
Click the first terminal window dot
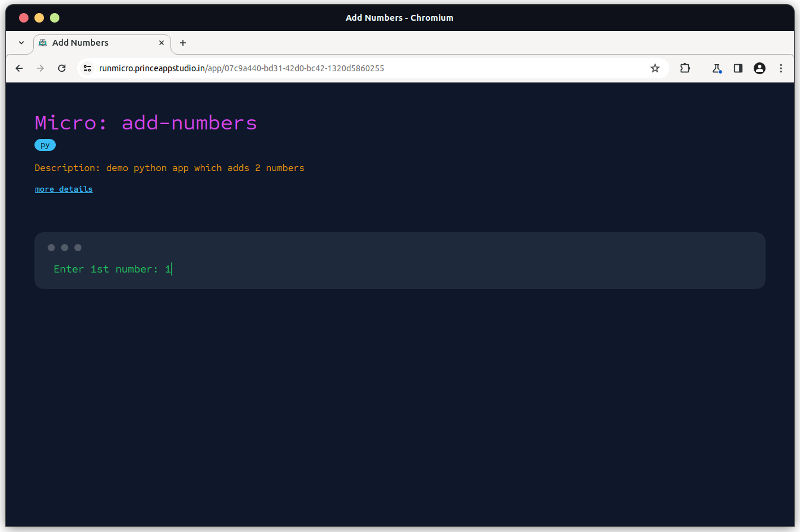[x=52, y=248]
